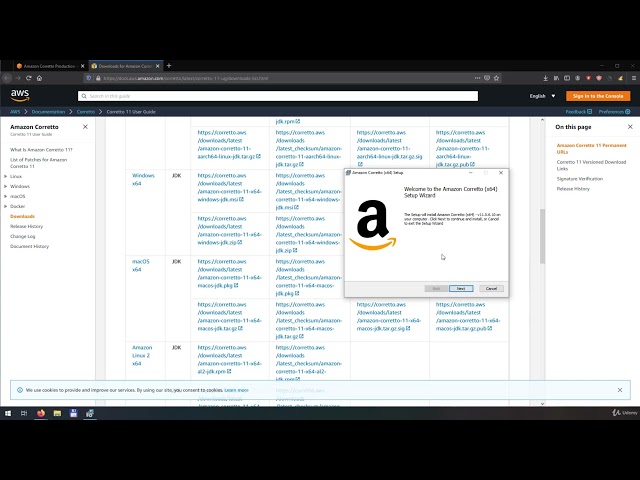The image size is (640, 480).
Task: Open the Firefox library icon
Action: click(556, 78)
